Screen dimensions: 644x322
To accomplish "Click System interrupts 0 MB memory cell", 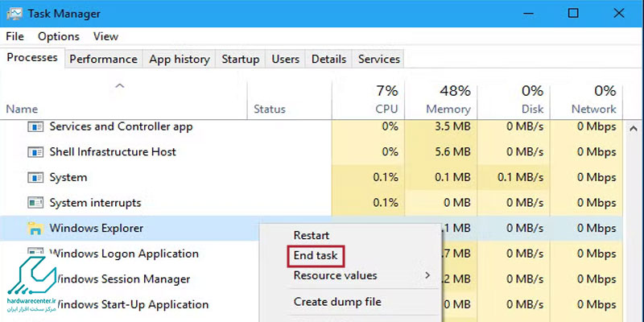I will tap(441, 203).
